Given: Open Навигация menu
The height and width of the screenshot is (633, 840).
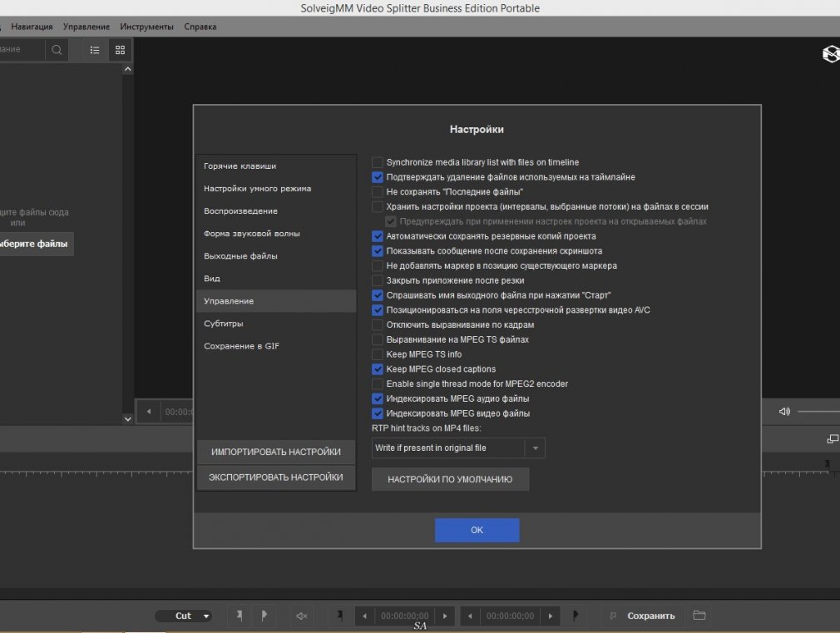Looking at the screenshot, I should click(x=32, y=27).
